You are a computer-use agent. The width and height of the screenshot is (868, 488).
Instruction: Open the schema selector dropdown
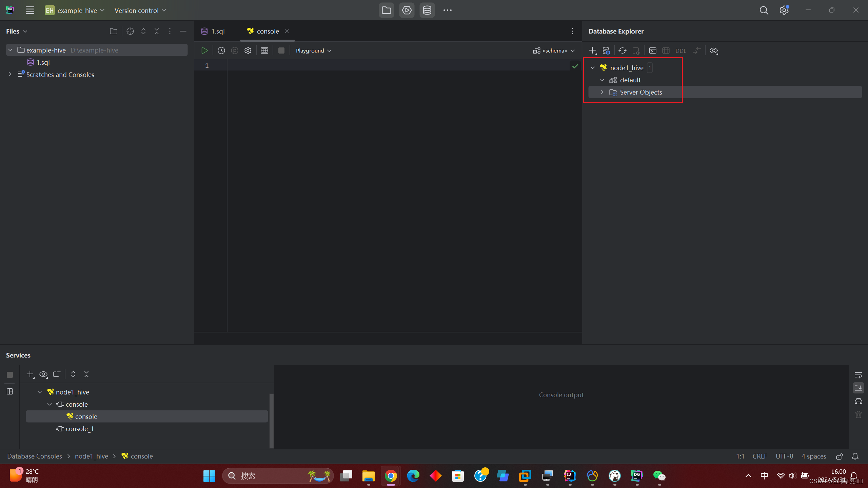[554, 50]
